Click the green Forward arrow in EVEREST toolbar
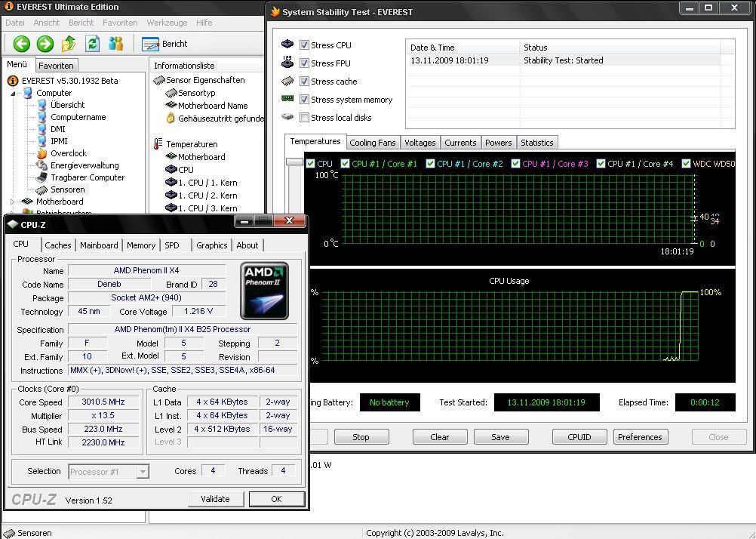Viewport: 756px width, 539px height. point(45,44)
